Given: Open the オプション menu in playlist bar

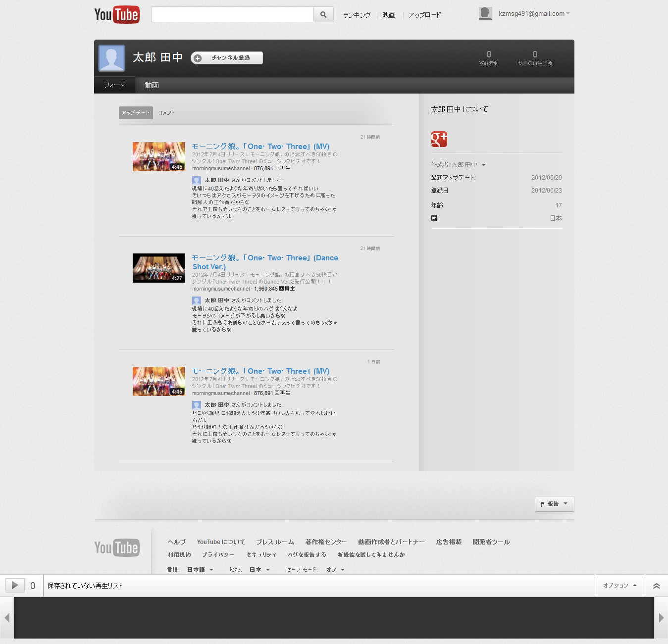Looking at the screenshot, I should (x=620, y=586).
